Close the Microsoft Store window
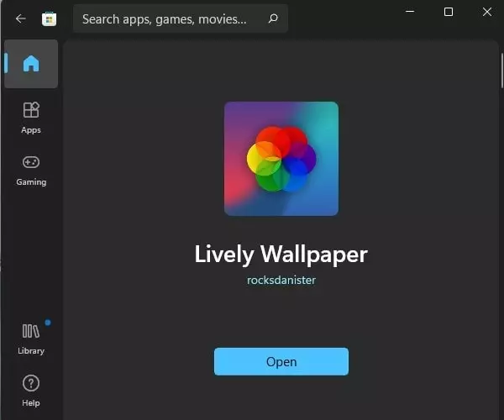Viewport: 504px width, 420px height. tap(487, 12)
